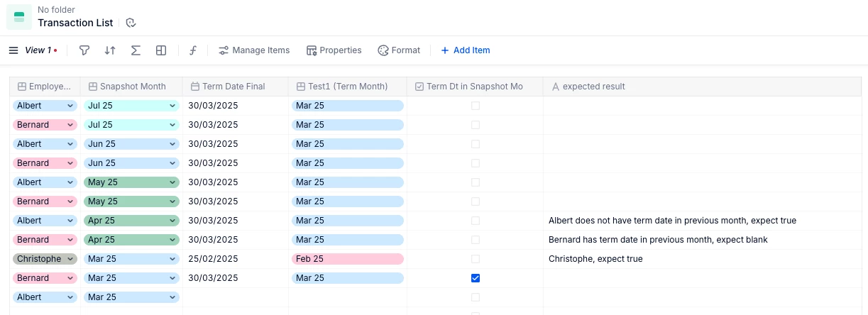Open the filter icon in toolbar
Image resolution: width=868 pixels, height=315 pixels.
pos(84,50)
